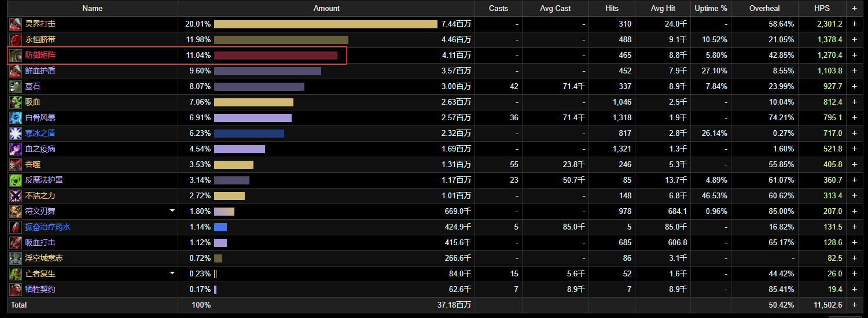
Task: Click the 反魔法护罩 ability icon
Action: click(16, 180)
